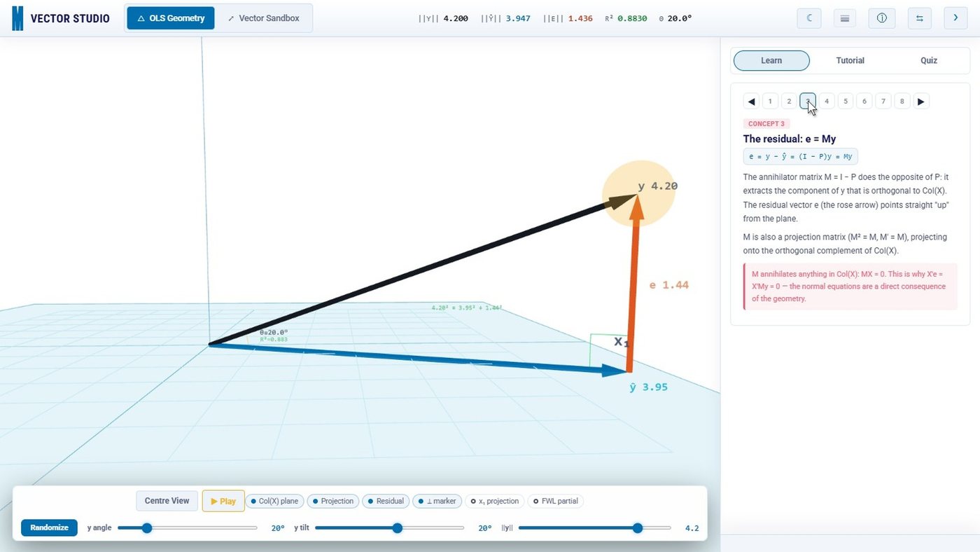
Task: Click the swap arrows icon in header
Action: click(x=920, y=18)
